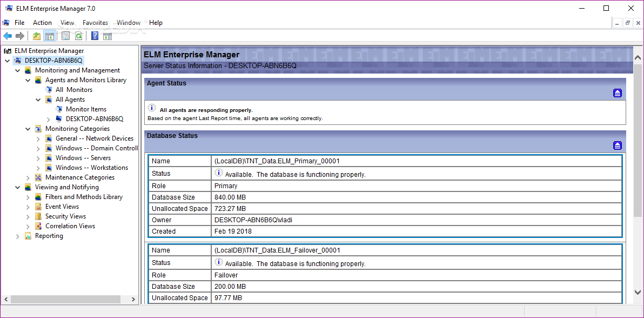Expand Windows -- Workstations category
This screenshot has height=318, width=644.
tap(38, 168)
